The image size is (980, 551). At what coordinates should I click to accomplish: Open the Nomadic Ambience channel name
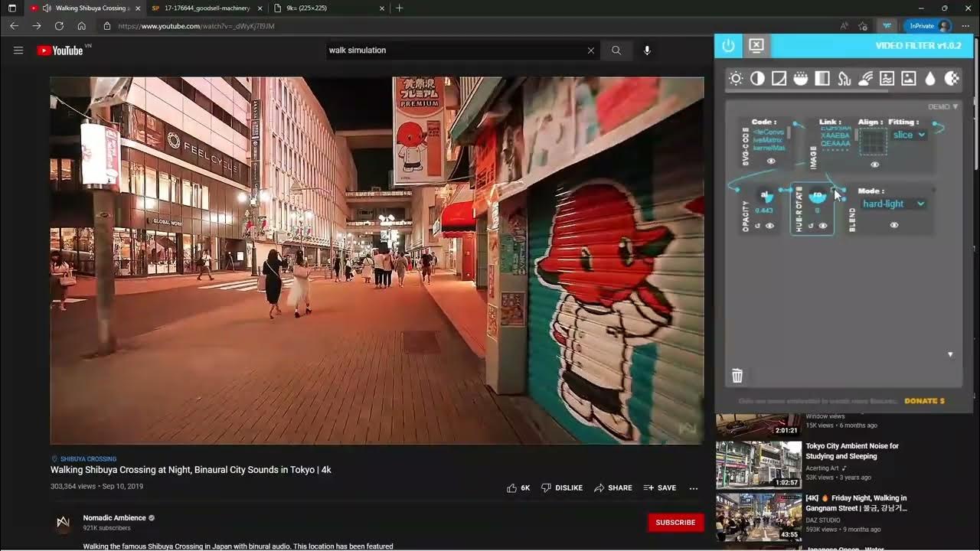pos(114,518)
